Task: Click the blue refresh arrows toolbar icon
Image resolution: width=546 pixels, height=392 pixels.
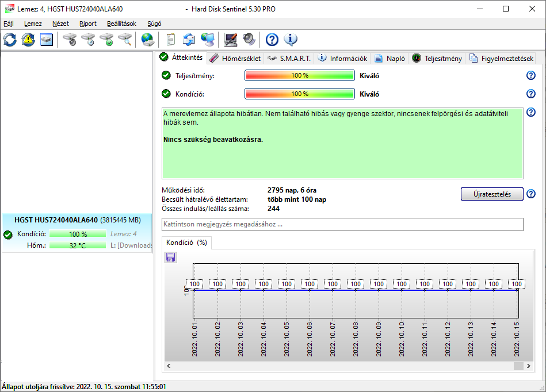Action: (10, 40)
